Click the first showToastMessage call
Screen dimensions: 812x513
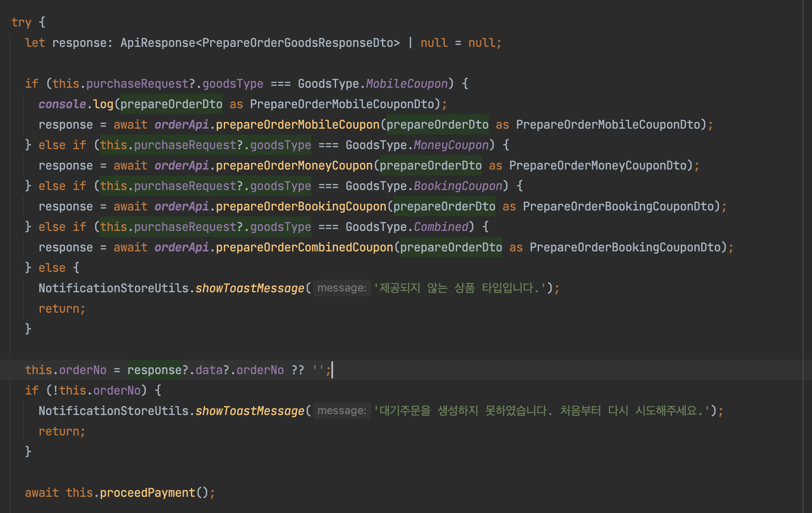tap(250, 288)
